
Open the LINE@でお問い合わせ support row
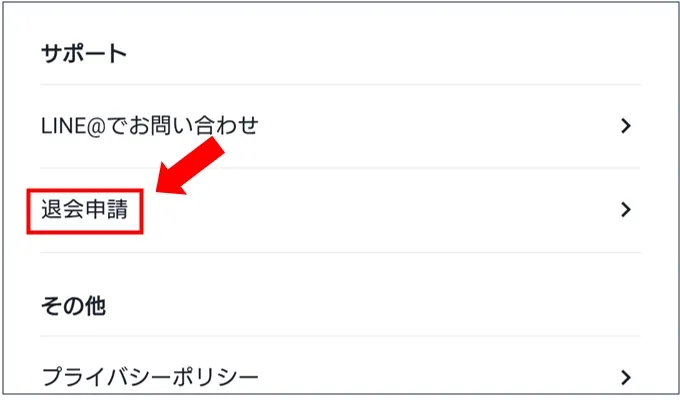pyautogui.click(x=340, y=126)
